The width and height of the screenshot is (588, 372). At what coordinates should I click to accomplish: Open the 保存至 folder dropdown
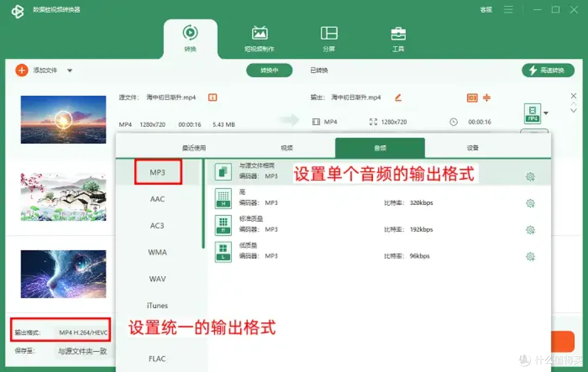tap(83, 351)
